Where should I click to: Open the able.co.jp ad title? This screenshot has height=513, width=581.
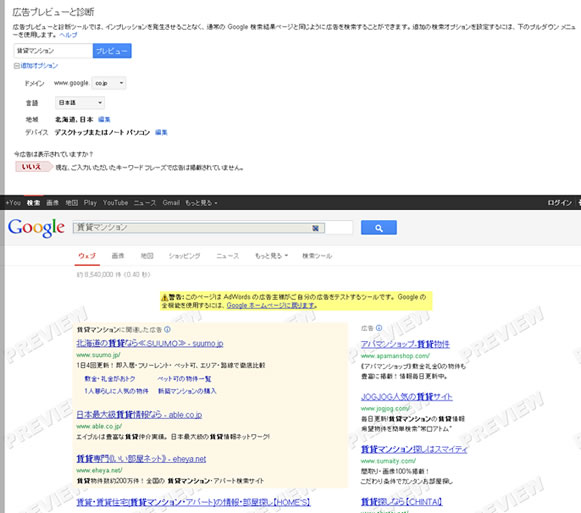click(x=139, y=415)
